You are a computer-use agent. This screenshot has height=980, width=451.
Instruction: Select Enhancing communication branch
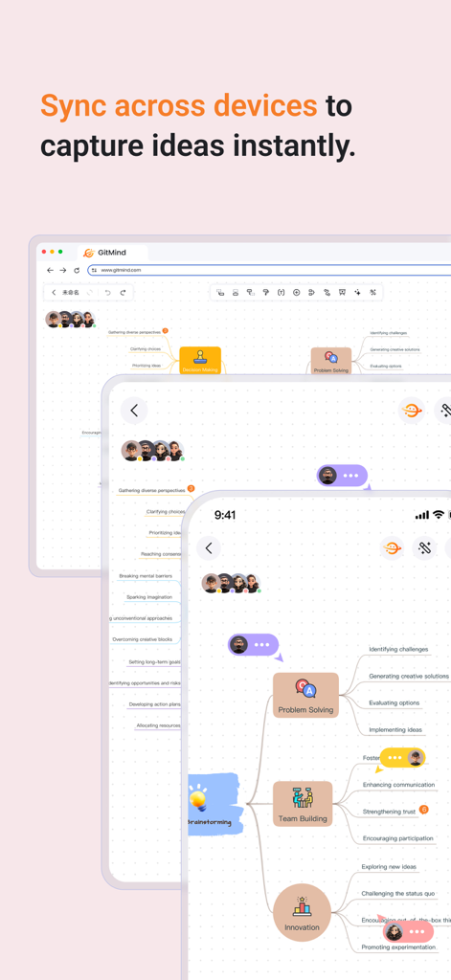pos(398,785)
